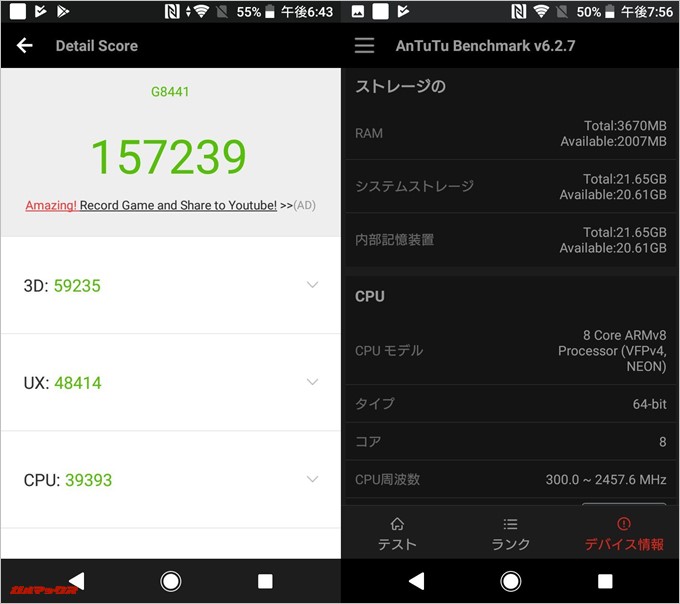
Task: Tap the AnTuTu Benchmark v6.2.7 title
Action: pos(485,46)
